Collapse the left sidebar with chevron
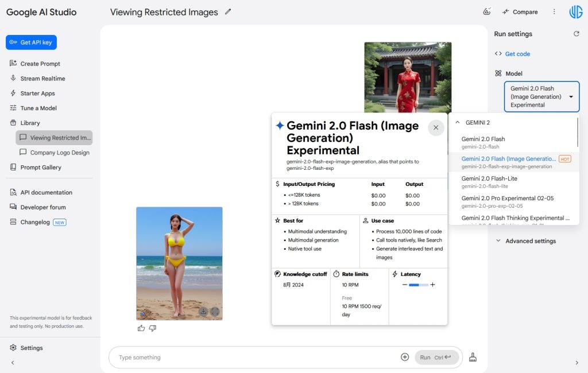The width and height of the screenshot is (588, 373). 13,363
